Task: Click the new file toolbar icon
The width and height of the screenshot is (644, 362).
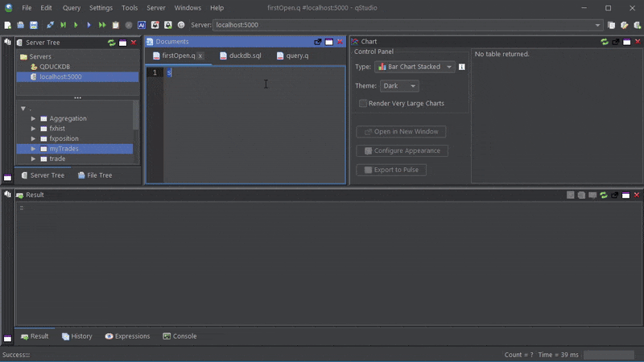Action: coord(8,25)
